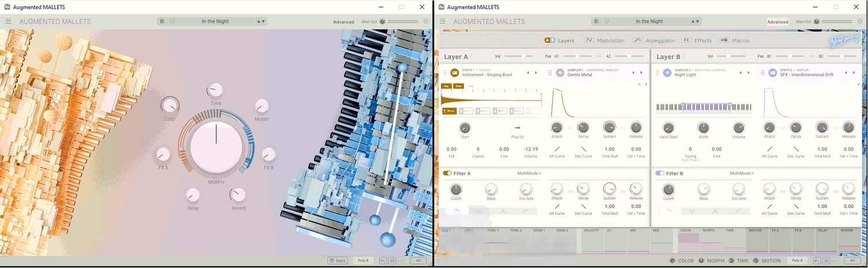Open the hamburger menu in the left window
Viewport: 868px width, 268px height.
point(8,21)
